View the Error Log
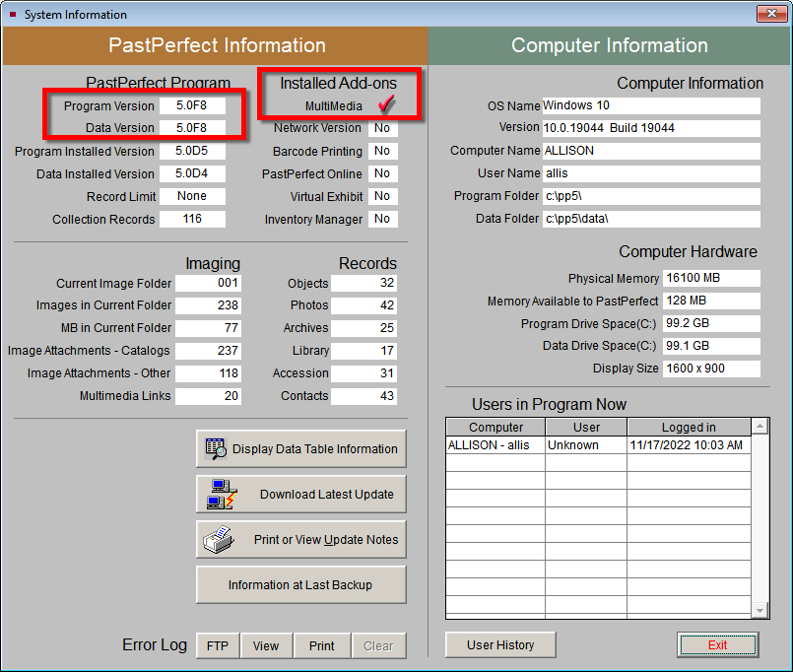This screenshot has width=793, height=672. tap(266, 646)
